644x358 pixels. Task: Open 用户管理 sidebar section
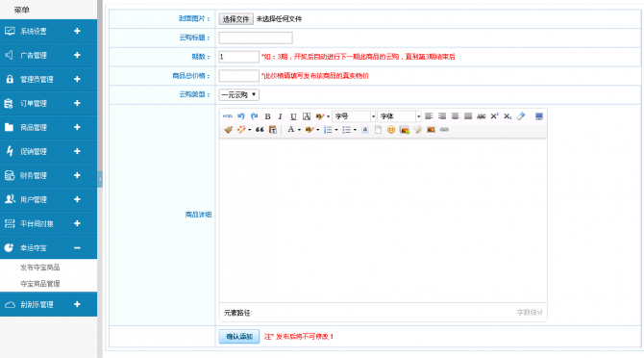click(x=48, y=199)
